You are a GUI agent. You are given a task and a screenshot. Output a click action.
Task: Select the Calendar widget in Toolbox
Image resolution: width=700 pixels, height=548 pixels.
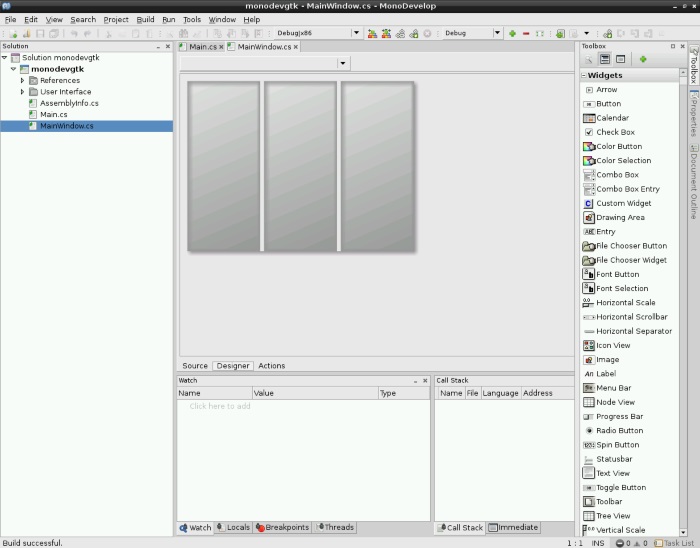(612, 118)
